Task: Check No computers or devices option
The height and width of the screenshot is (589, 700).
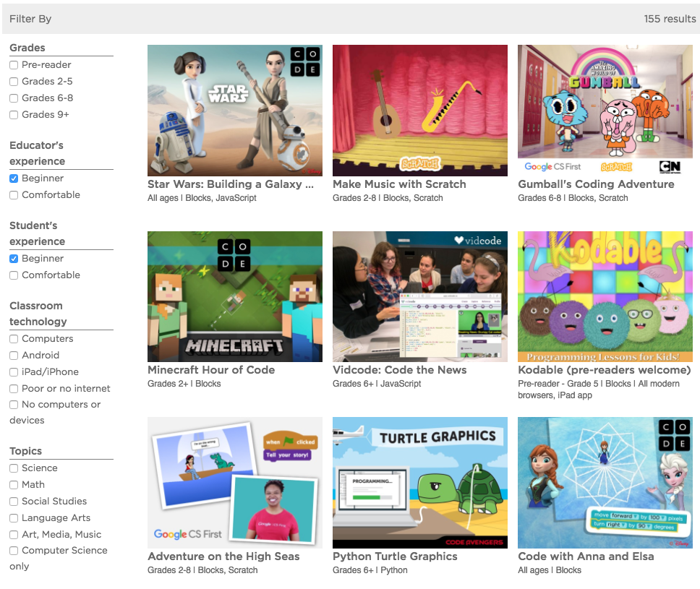Action: pos(14,405)
